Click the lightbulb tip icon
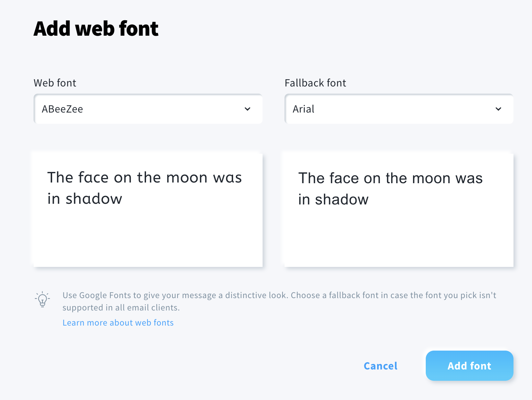Image resolution: width=532 pixels, height=400 pixels. (43, 299)
